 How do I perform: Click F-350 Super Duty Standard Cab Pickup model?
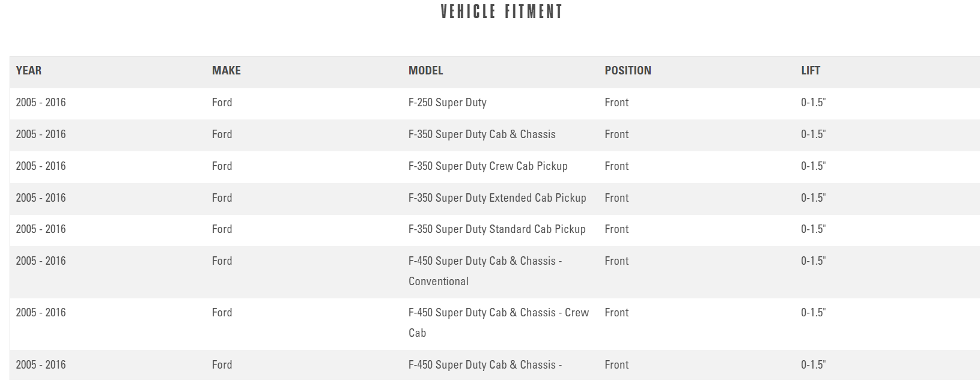tap(496, 229)
